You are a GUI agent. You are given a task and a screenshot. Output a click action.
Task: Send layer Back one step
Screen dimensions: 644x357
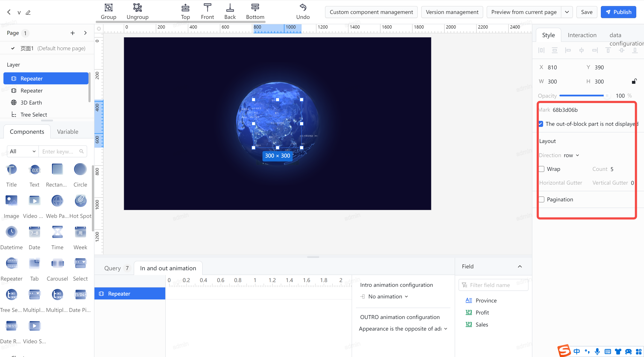click(230, 12)
